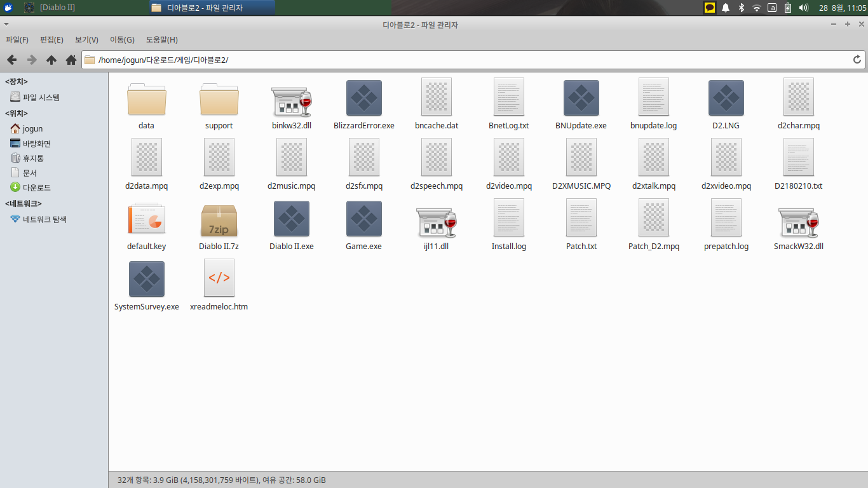Image resolution: width=868 pixels, height=488 pixels.
Task: Open notifications bell in tray
Action: click(726, 8)
